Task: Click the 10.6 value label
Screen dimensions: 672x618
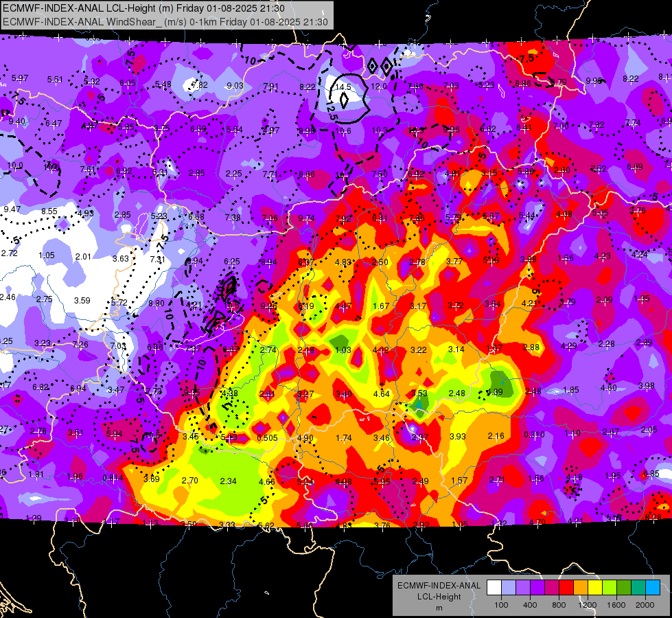Action: (x=343, y=130)
